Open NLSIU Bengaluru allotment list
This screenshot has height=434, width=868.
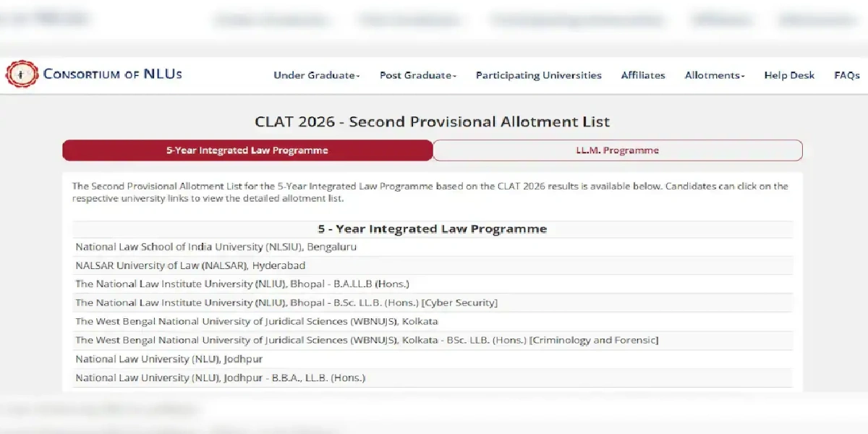click(x=216, y=247)
